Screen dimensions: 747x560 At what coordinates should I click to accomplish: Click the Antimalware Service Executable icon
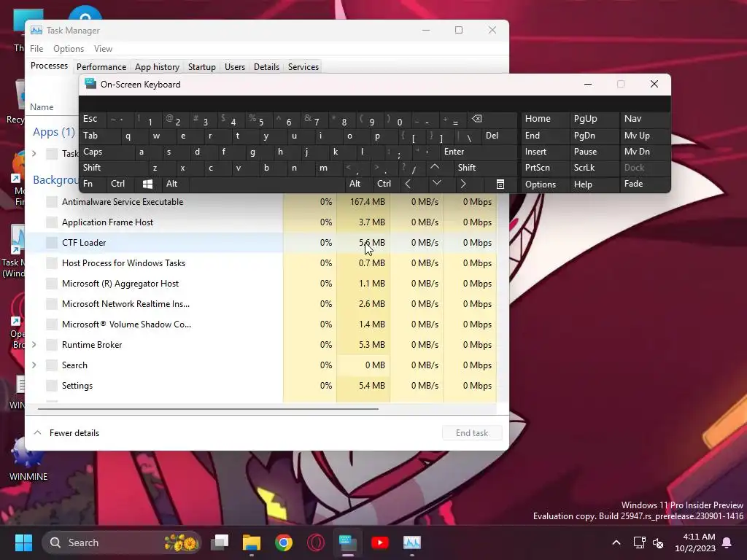[52, 201]
